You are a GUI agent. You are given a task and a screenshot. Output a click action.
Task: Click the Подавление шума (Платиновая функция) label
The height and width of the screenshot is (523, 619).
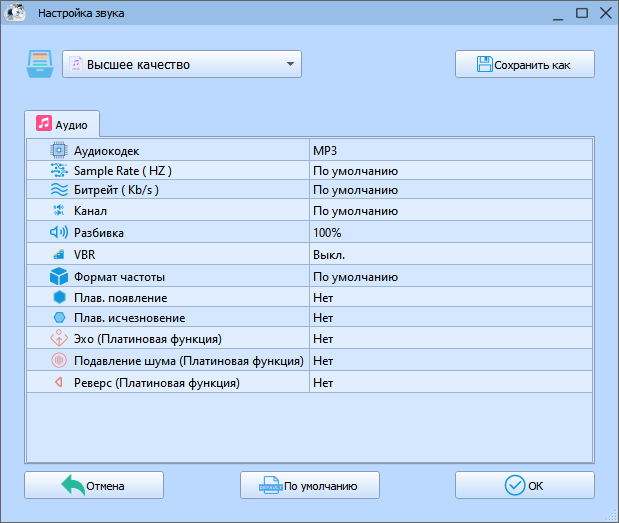(189, 360)
